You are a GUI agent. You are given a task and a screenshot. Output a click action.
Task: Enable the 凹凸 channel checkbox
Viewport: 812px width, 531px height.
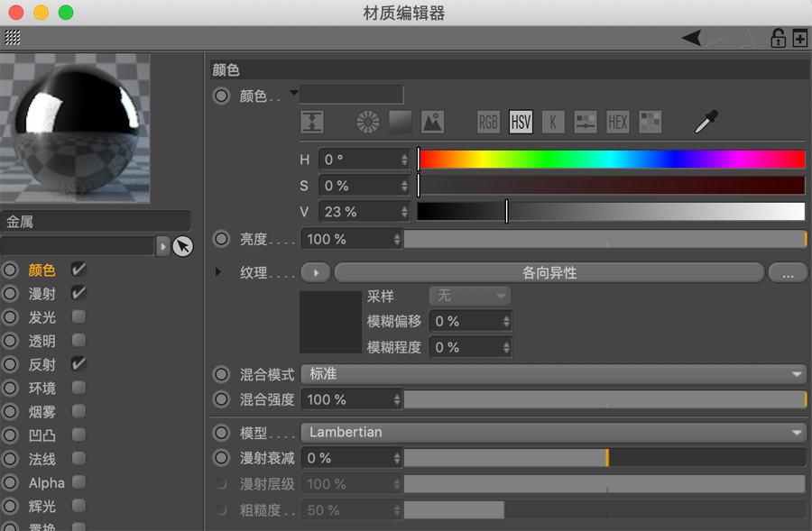click(78, 435)
